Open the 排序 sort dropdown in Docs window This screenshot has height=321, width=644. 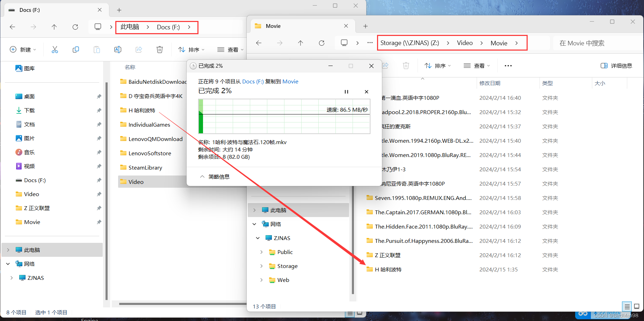(x=191, y=50)
